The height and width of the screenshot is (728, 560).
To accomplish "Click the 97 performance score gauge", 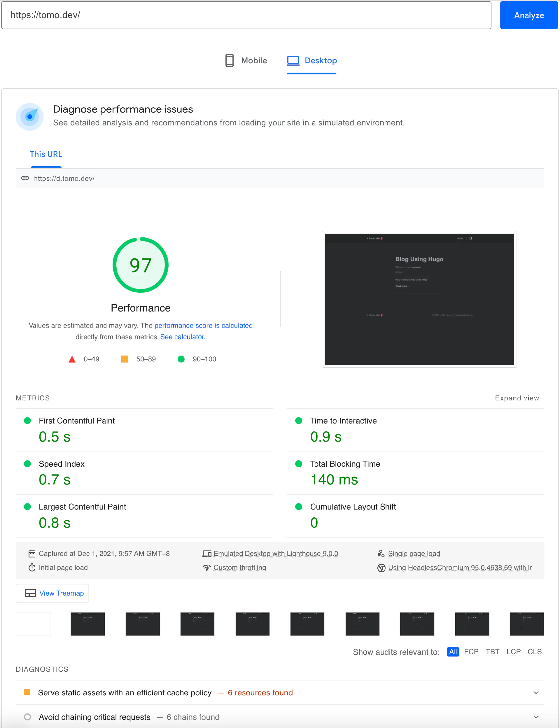I will (140, 265).
